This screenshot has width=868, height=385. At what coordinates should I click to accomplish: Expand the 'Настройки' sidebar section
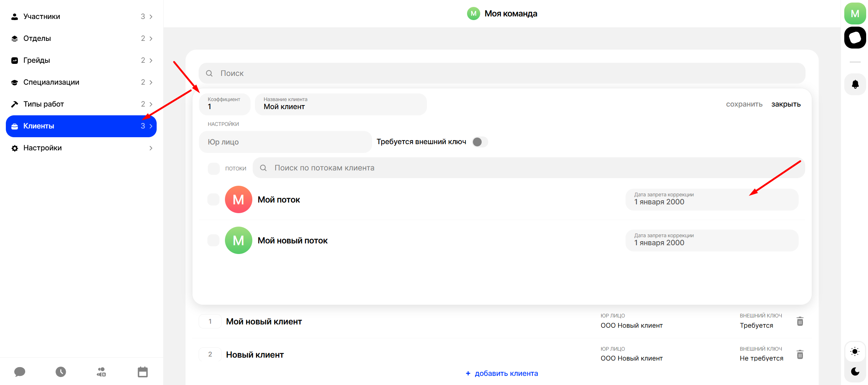tap(81, 148)
